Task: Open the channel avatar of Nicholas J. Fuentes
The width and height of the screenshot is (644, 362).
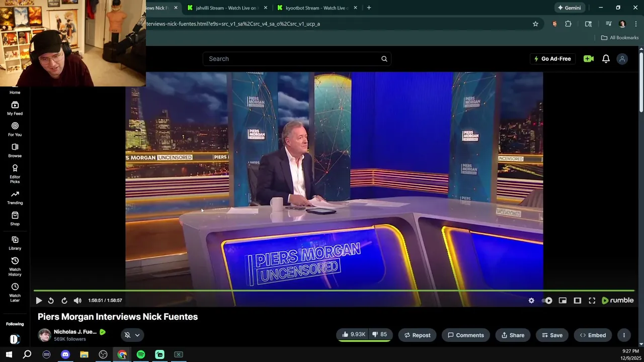Action: click(x=45, y=335)
